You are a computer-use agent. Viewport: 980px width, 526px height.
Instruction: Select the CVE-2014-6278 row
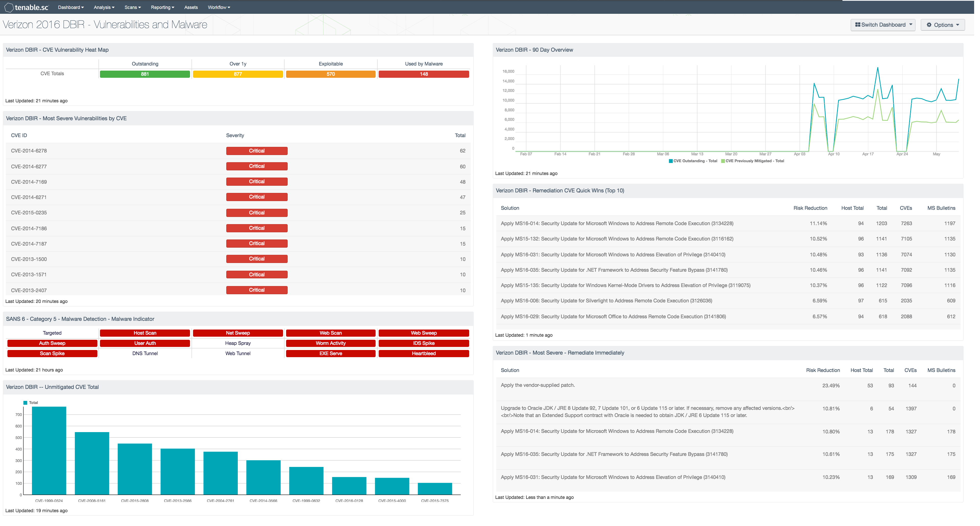click(x=238, y=151)
